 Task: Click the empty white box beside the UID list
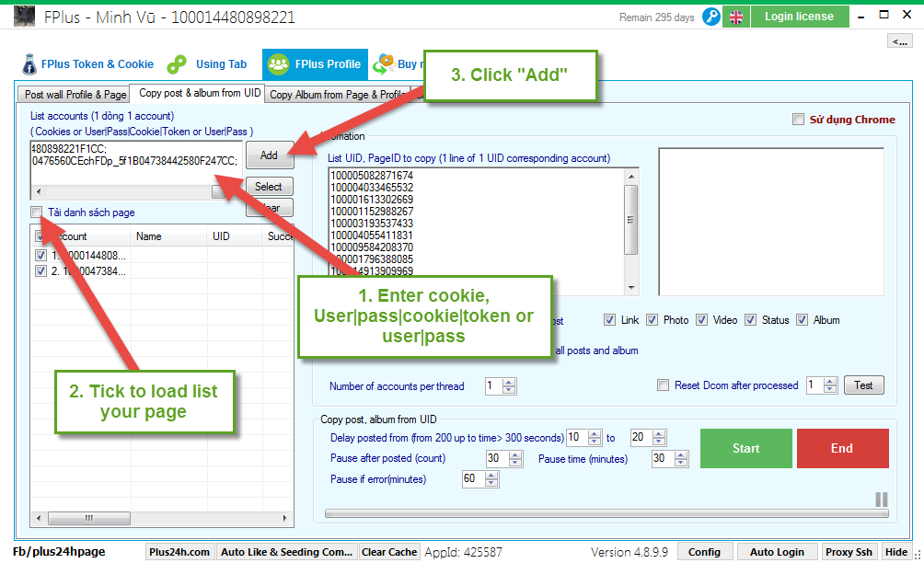coord(771,222)
